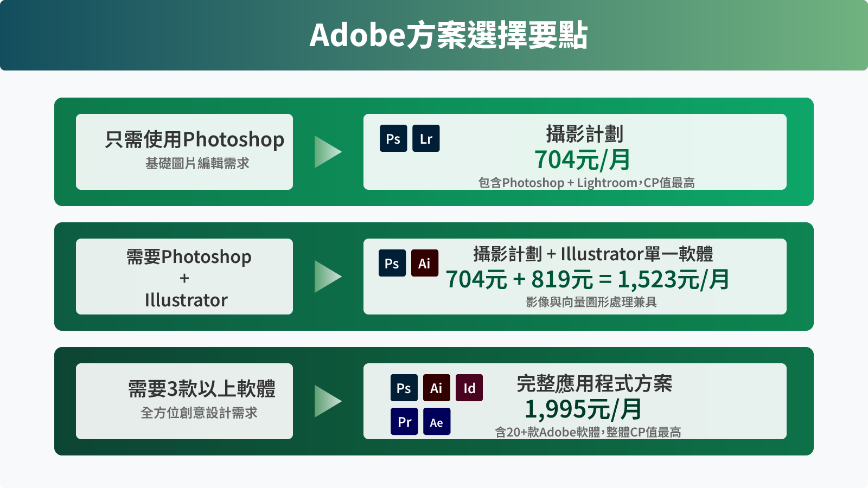Click the 1,995元/月 price text
This screenshot has height=488, width=868.
[583, 410]
